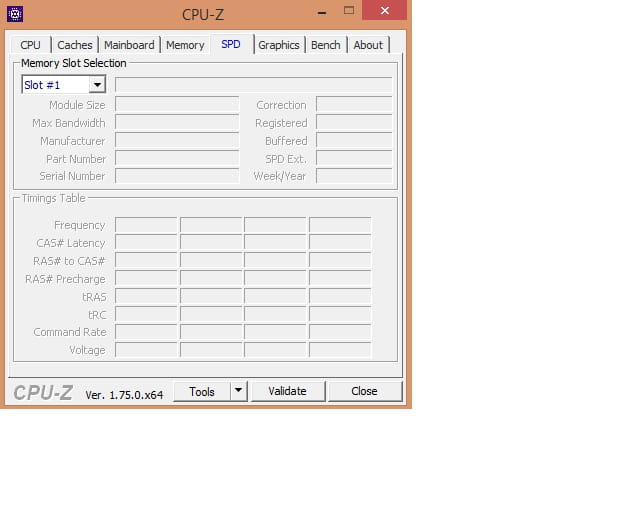
Task: Click the 'Ver. 1.75.0.x64' version text
Action: tap(124, 395)
